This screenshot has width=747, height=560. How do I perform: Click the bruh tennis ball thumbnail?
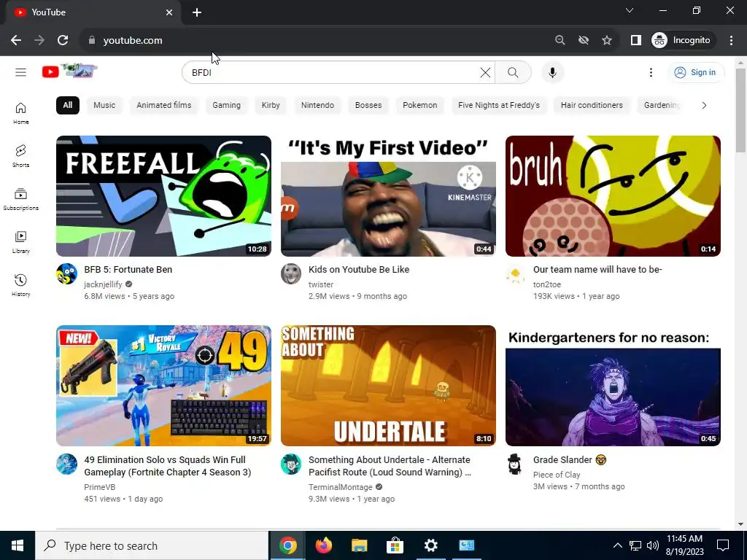[613, 195]
